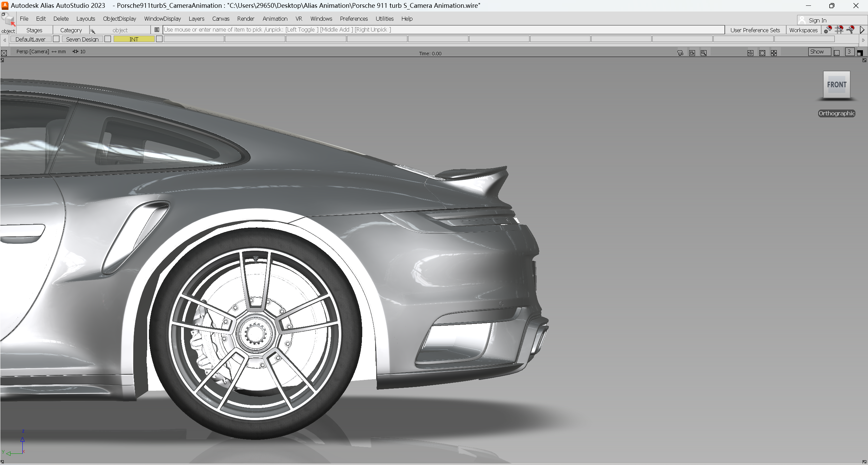The image size is (868, 465).
Task: Toggle visibility checkbox next to DefaultLayer
Action: (x=56, y=39)
